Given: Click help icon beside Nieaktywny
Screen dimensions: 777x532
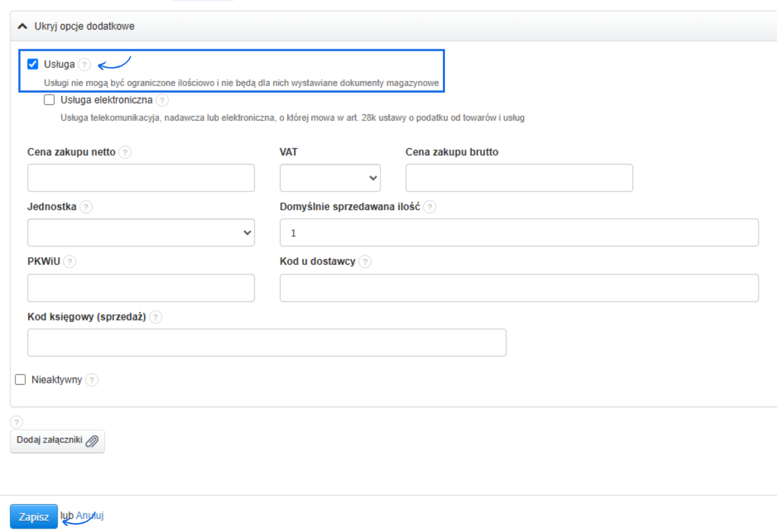Looking at the screenshot, I should [x=92, y=380].
